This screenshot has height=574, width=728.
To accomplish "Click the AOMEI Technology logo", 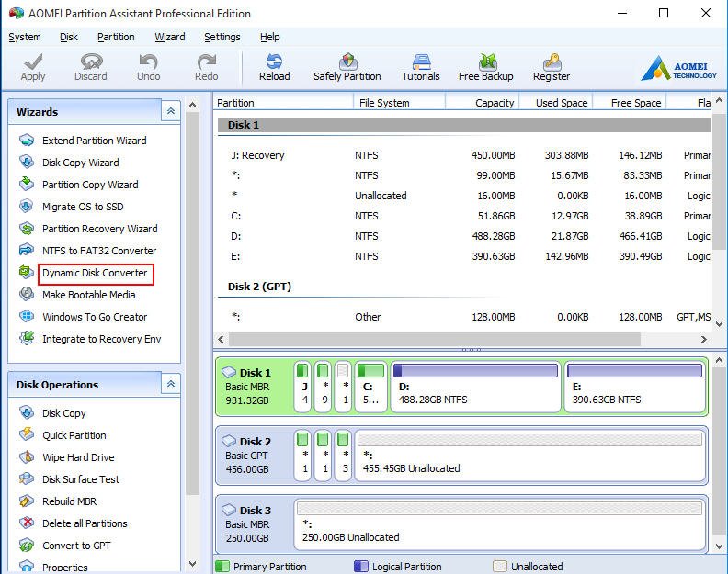I will (678, 68).
